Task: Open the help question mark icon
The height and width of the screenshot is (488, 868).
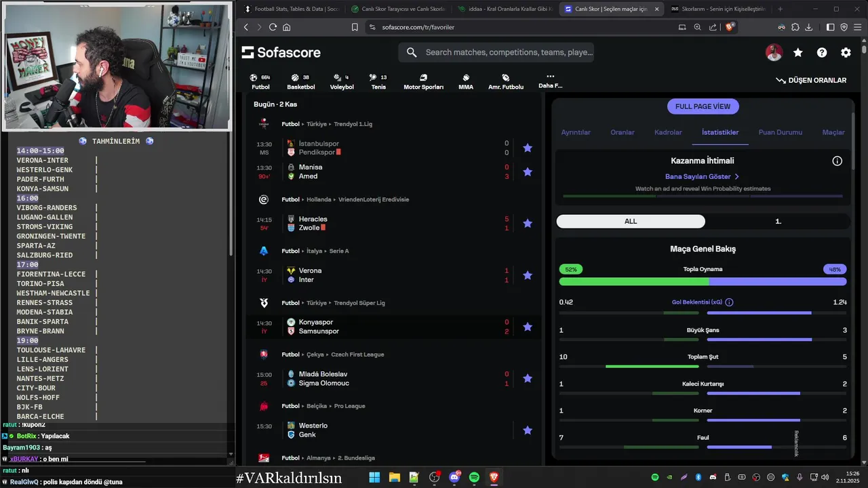Action: pyautogui.click(x=822, y=52)
